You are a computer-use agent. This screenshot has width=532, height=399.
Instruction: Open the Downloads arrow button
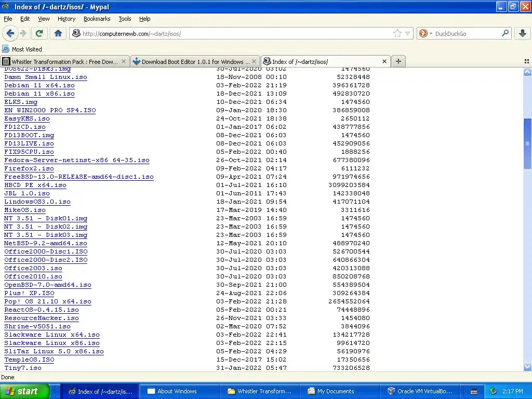coord(523,33)
